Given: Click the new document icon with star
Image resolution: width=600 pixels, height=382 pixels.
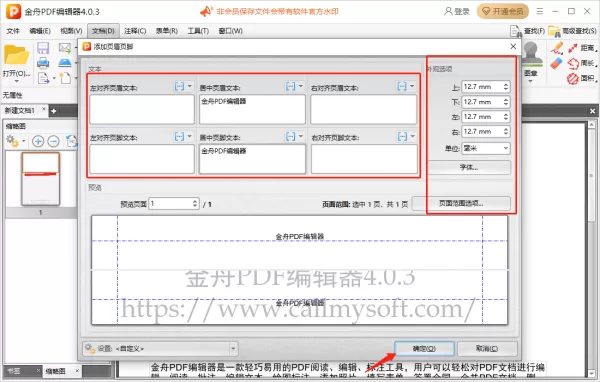Looking at the screenshot, I should point(65,78).
